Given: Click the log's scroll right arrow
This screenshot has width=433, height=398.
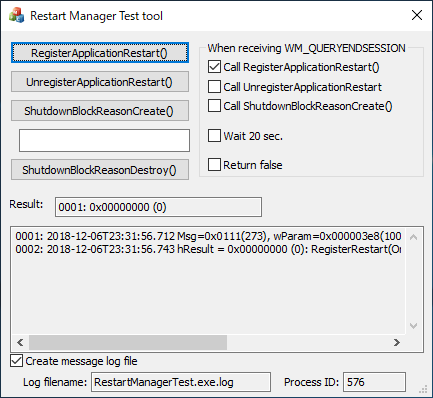Looking at the screenshot, I should click(397, 342).
